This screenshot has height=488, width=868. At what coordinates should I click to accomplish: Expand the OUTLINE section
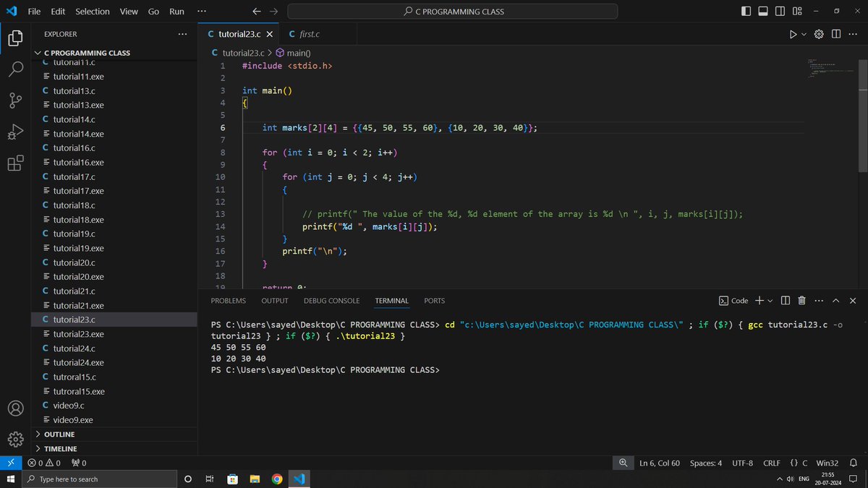(x=114, y=435)
